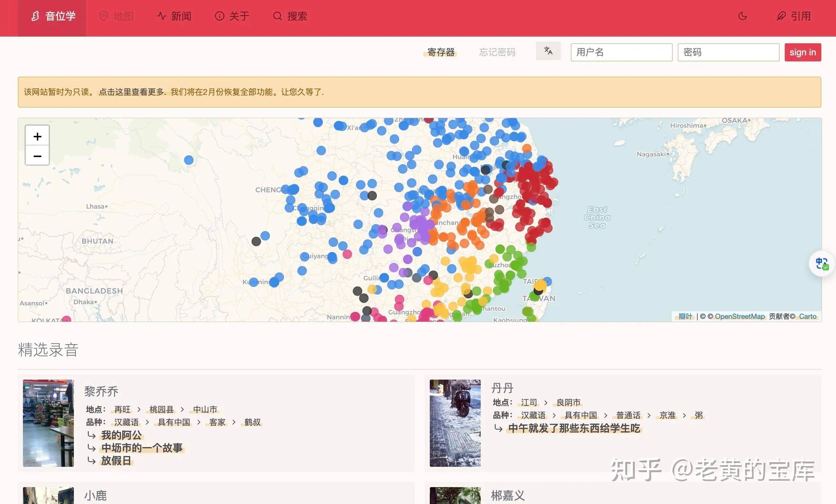Click the 郴嘉义 card thumbnail
This screenshot has width=836, height=504.
(x=455, y=495)
